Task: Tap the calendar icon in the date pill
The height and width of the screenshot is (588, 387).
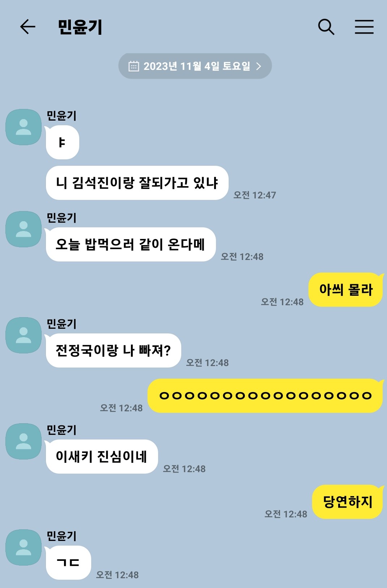Action: coord(134,66)
